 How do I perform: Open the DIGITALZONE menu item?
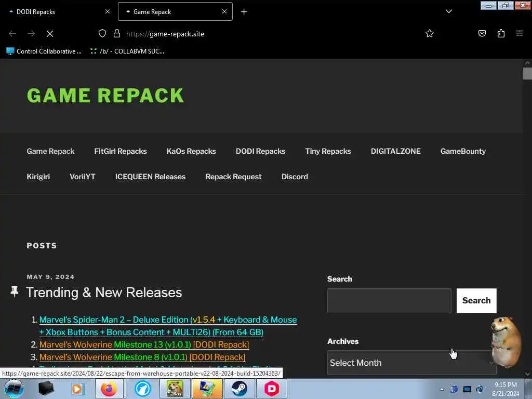395,151
